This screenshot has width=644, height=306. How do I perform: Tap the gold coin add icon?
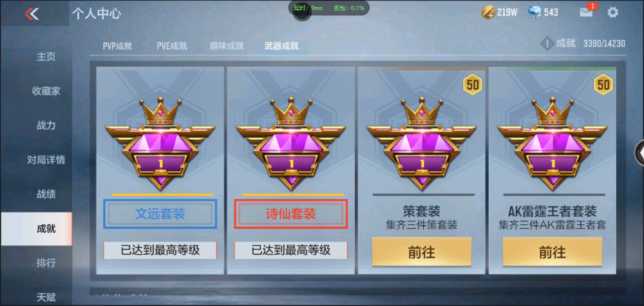[488, 12]
